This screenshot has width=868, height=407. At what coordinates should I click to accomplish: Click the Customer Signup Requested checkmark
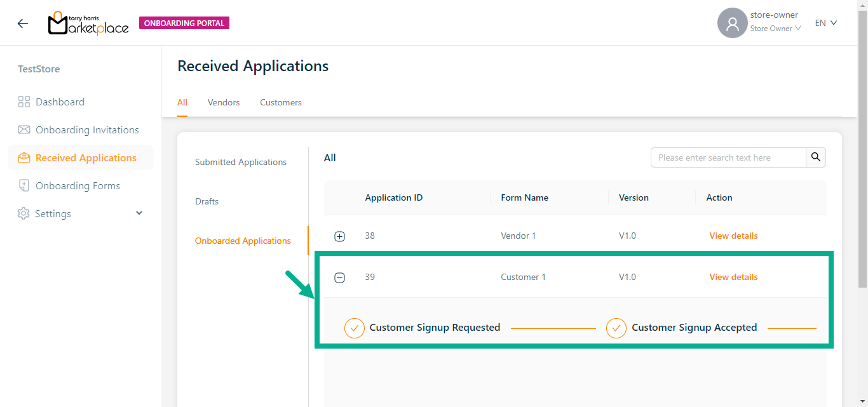(354, 328)
